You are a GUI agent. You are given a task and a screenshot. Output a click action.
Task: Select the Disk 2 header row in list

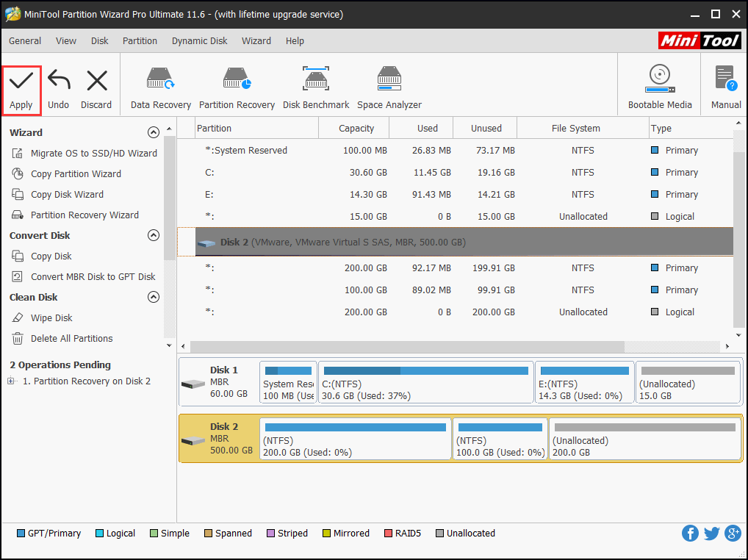[455, 242]
